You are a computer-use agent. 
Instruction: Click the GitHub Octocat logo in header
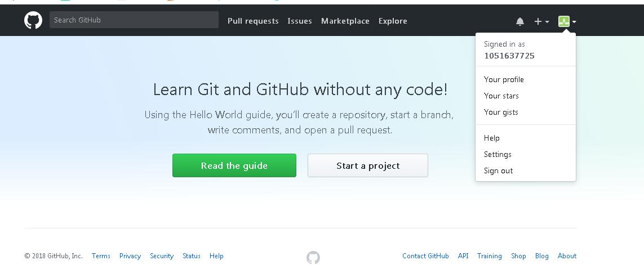click(33, 20)
